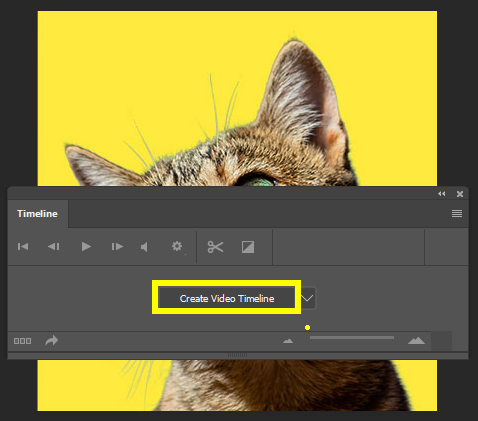Split at playhead with scissors icon
The image size is (478, 421).
(x=215, y=247)
